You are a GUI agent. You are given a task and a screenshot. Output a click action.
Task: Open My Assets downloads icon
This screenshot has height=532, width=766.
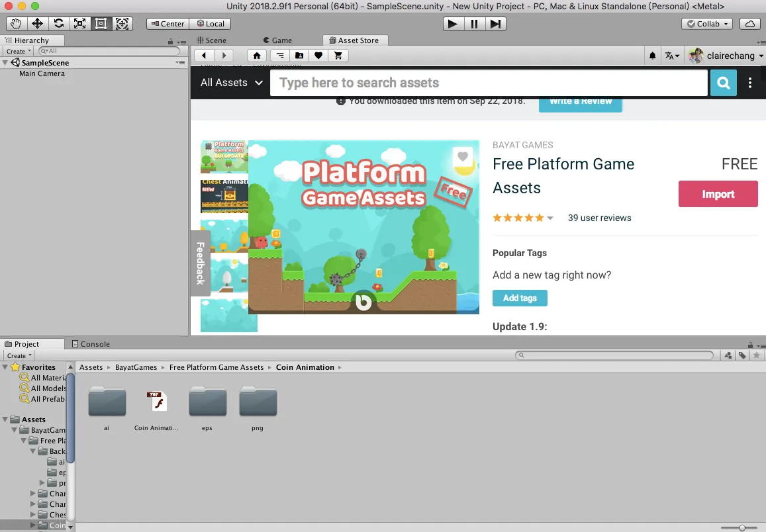(x=299, y=56)
